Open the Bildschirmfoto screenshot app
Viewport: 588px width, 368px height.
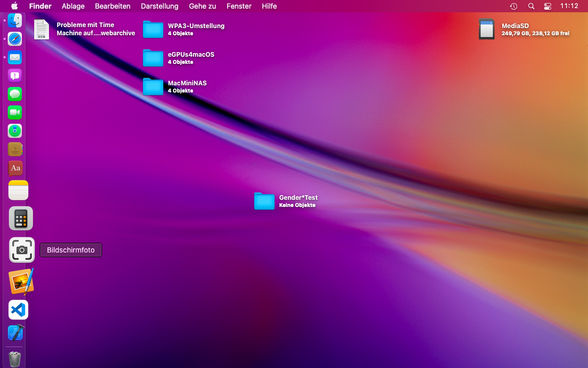[x=21, y=250]
